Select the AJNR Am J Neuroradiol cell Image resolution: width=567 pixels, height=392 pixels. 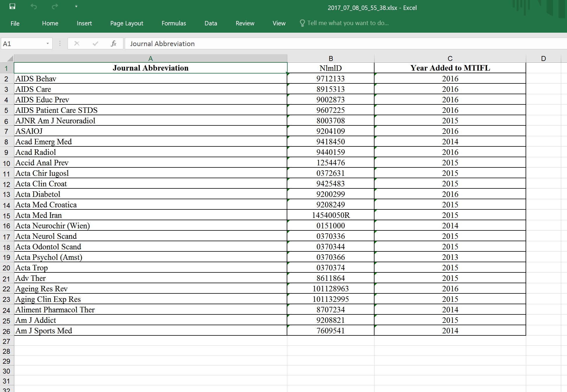[150, 120]
